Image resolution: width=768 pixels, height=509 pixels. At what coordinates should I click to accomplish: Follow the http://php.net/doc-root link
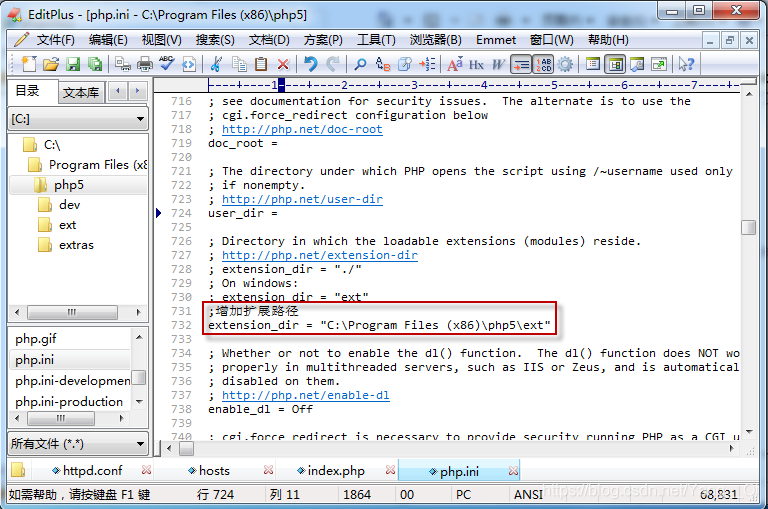coord(302,129)
